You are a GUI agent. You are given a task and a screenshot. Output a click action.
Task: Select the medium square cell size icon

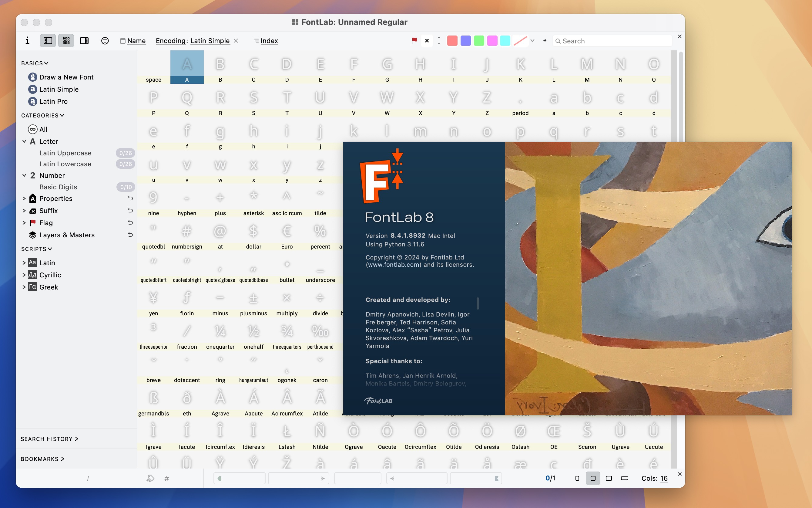tap(593, 478)
